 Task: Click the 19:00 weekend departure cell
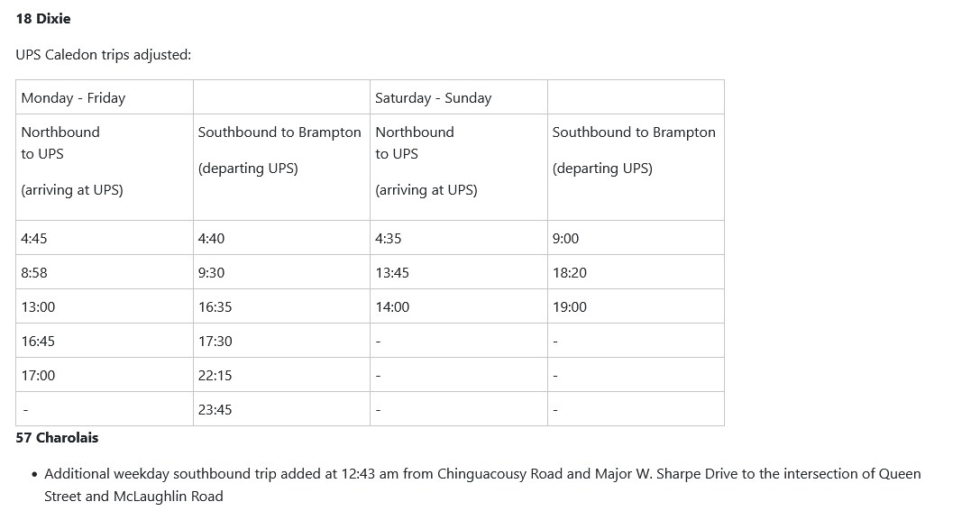pos(570,307)
